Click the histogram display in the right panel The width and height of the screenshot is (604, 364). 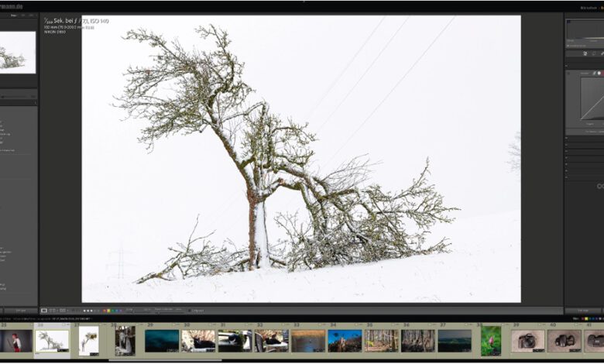coord(585,29)
